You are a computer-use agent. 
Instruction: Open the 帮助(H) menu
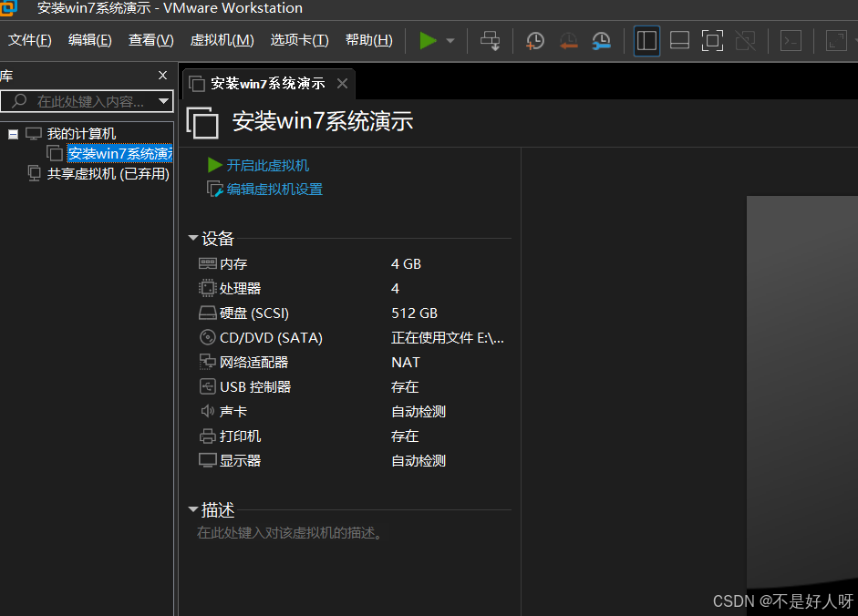[368, 40]
